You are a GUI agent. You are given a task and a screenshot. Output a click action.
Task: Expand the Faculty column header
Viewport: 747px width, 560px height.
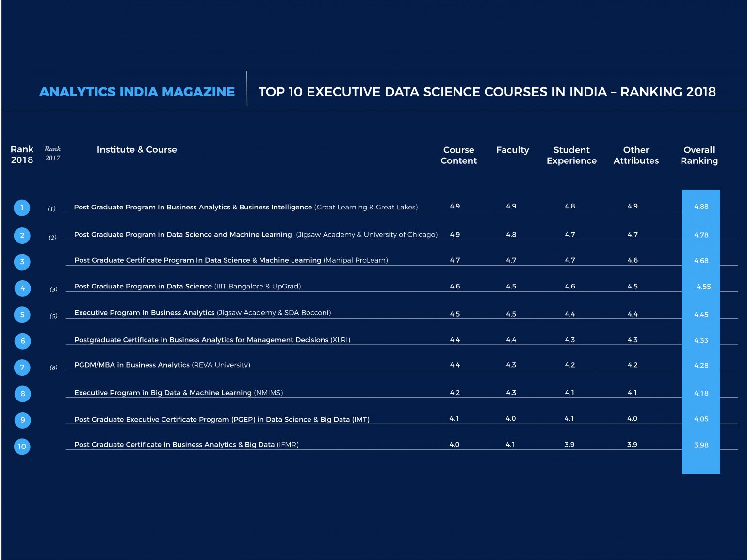click(513, 150)
